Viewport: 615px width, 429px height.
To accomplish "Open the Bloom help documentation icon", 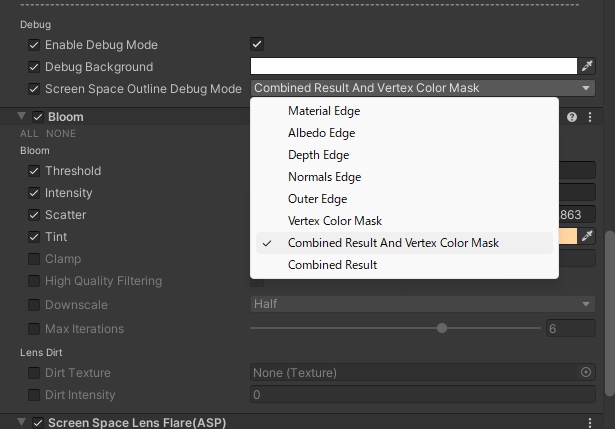I will [573, 117].
